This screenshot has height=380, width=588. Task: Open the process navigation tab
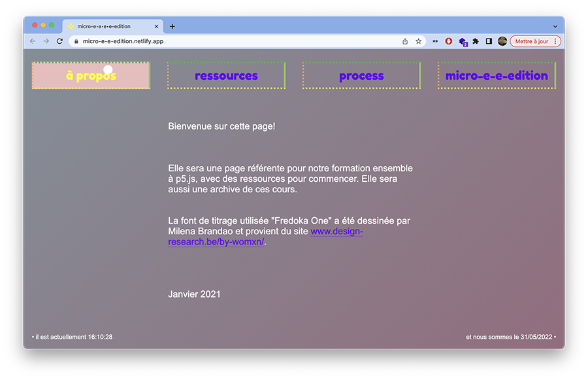[361, 75]
